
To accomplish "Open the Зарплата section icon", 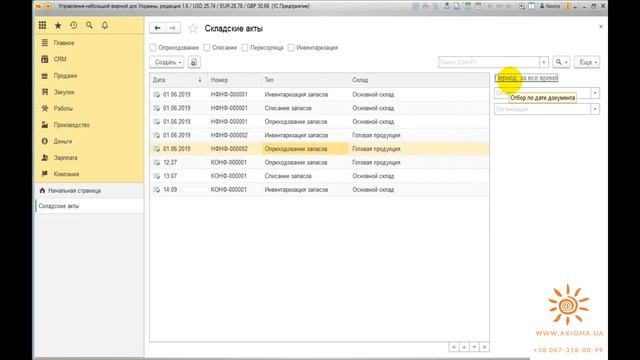I will click(x=44, y=158).
